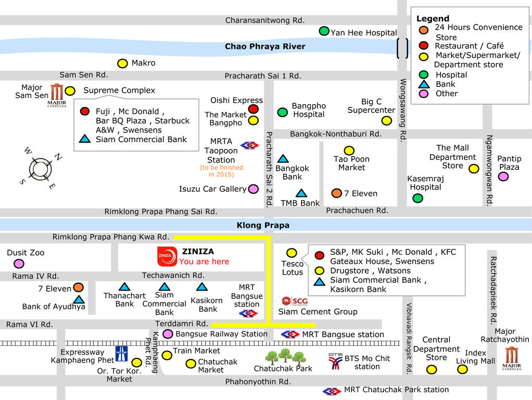Click the SCG Siam Cement Group logo

tap(295, 301)
